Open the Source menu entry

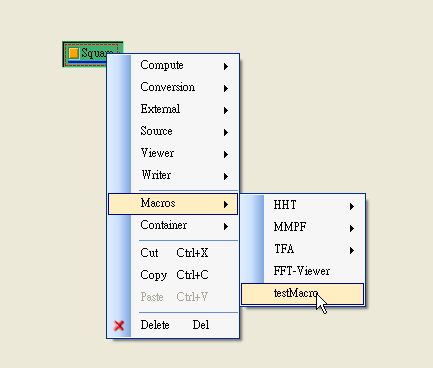(x=173, y=131)
